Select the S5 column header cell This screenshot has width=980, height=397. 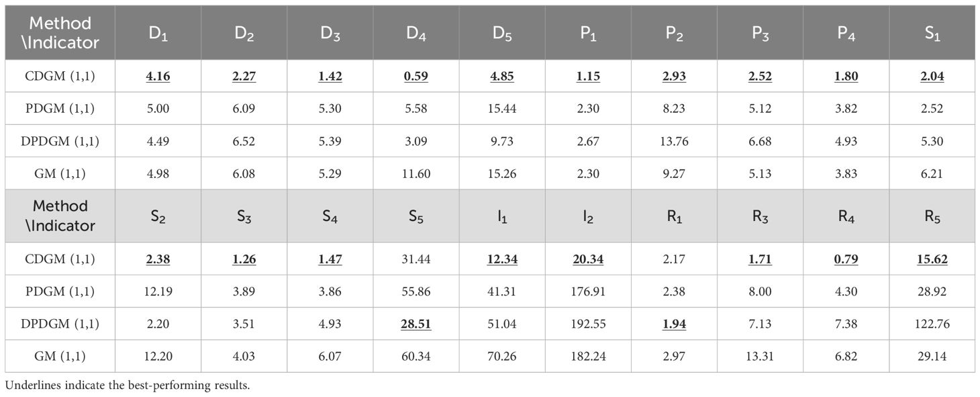coord(415,216)
